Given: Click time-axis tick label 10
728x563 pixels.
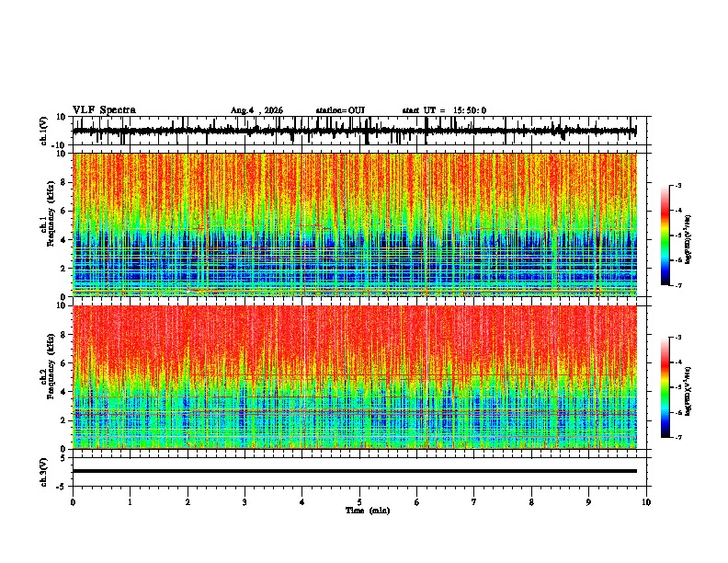Looking at the screenshot, I should [x=646, y=502].
